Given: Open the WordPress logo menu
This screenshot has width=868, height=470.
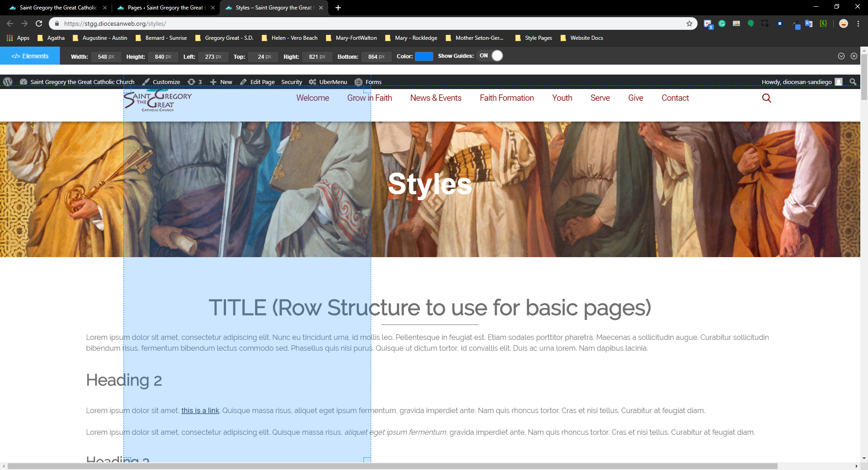Looking at the screenshot, I should pyautogui.click(x=8, y=82).
